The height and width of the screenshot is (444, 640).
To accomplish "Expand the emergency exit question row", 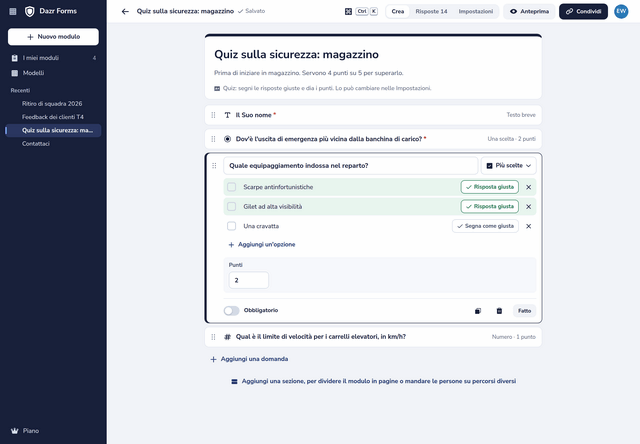I will click(x=373, y=139).
